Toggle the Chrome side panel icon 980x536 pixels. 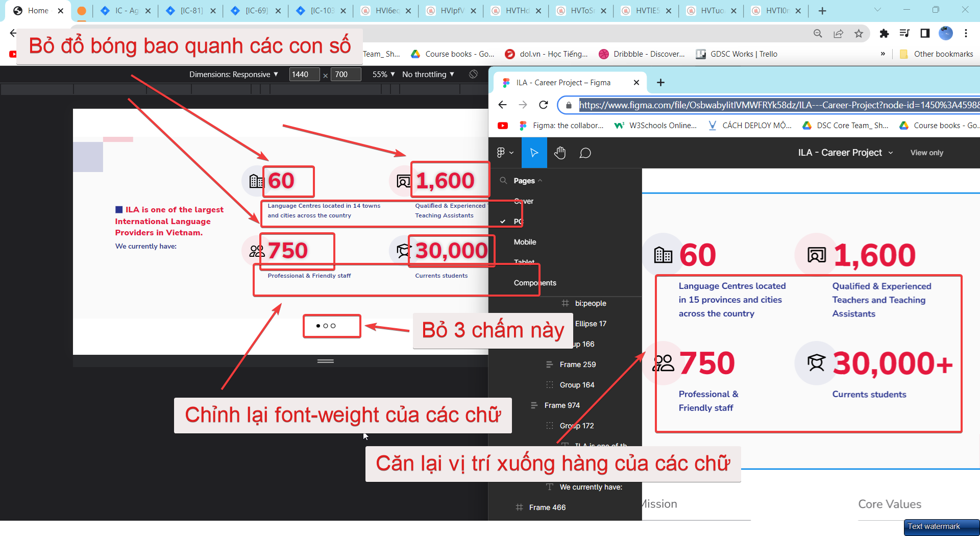pyautogui.click(x=925, y=33)
